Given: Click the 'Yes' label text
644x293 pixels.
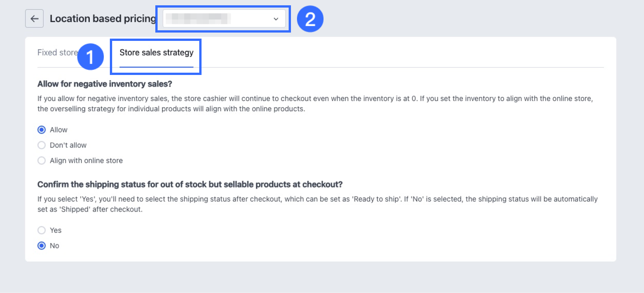Looking at the screenshot, I should point(56,230).
